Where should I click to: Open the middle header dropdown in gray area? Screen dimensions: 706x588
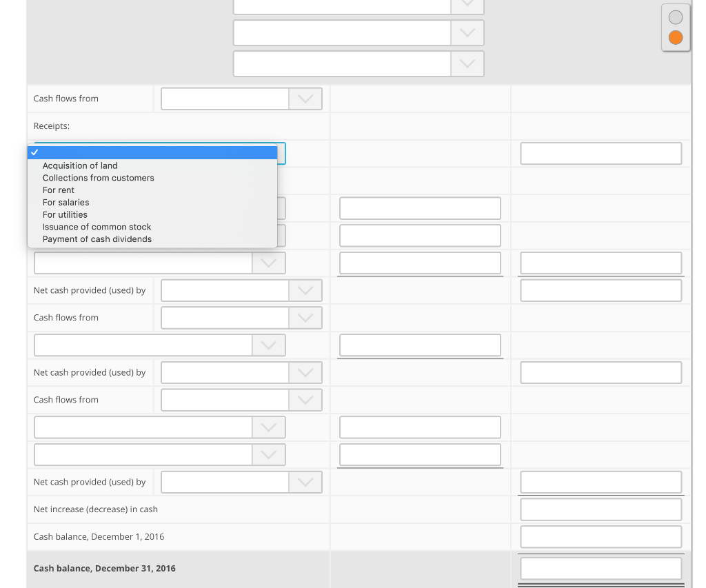point(359,33)
